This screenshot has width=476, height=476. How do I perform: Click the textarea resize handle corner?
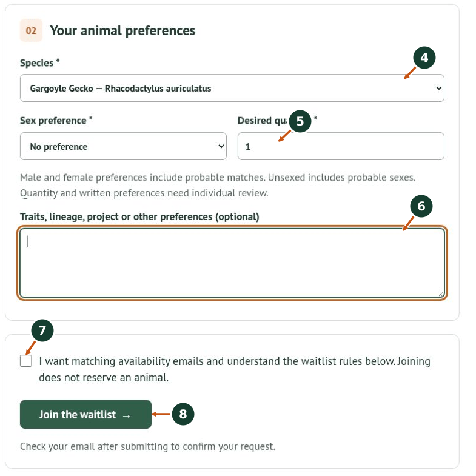click(441, 294)
